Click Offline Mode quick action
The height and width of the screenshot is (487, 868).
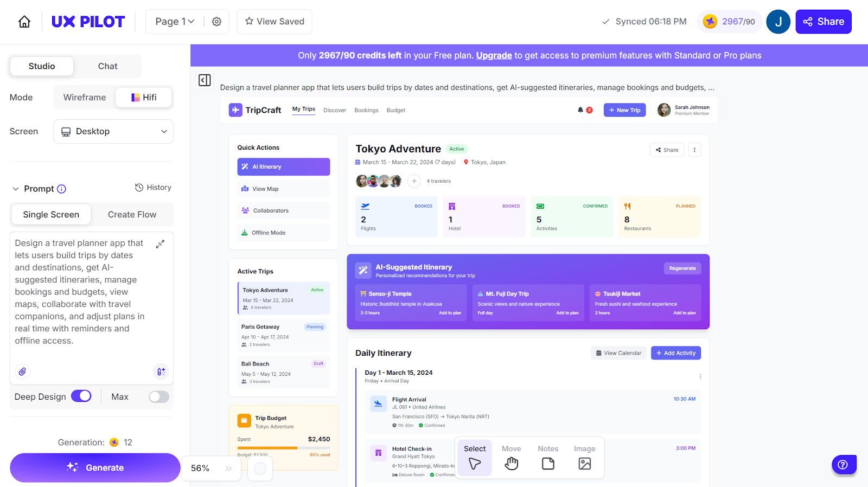coord(284,233)
